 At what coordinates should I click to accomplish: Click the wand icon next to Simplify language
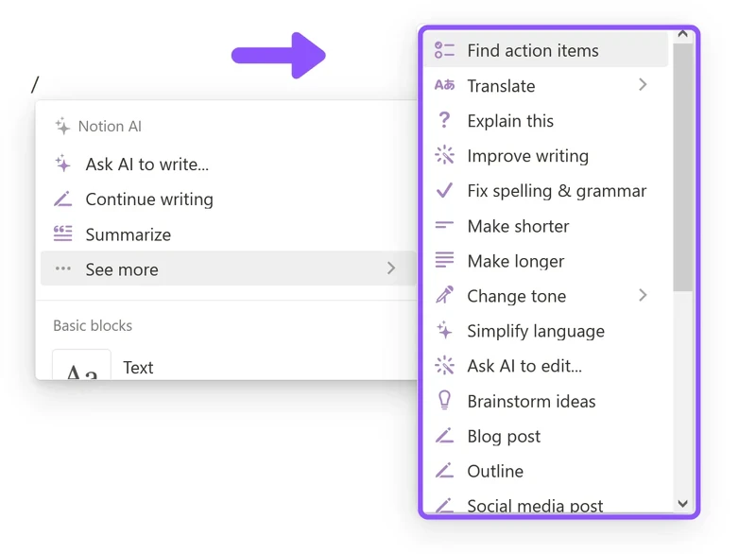pos(443,331)
